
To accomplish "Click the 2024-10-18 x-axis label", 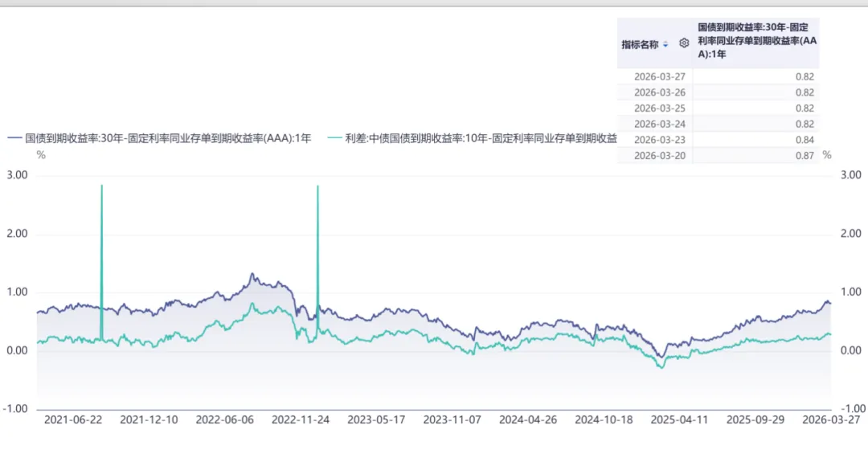I will (x=604, y=420).
